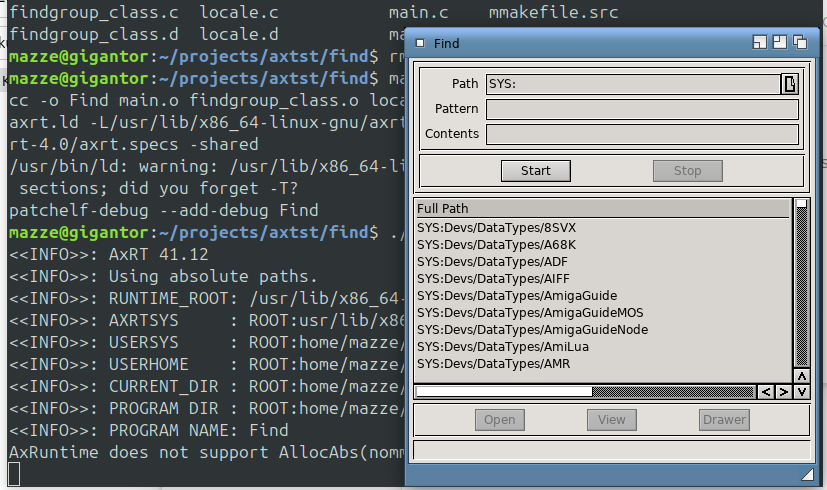Click the scroll down arrow of results list
Screen dimensions: 827x490
[x=801, y=392]
